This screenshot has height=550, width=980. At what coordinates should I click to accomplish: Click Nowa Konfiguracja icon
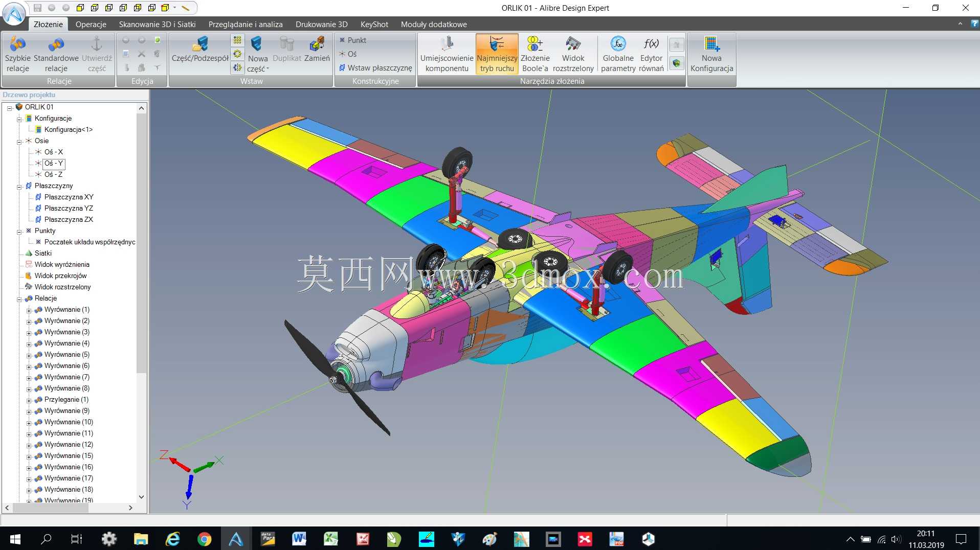tap(711, 54)
